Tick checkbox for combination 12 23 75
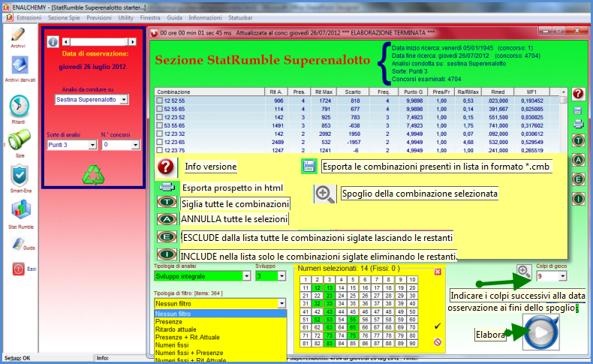 point(160,150)
